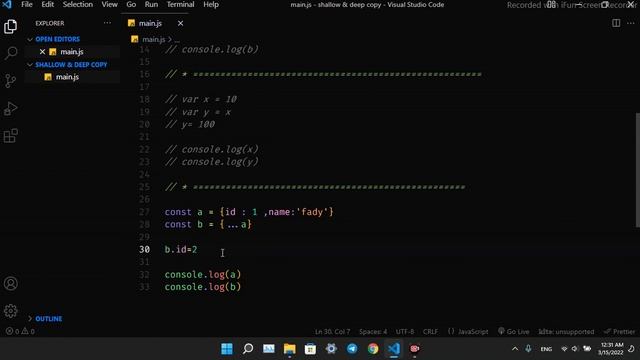Open the clock and date in taskbar
Viewport: 640px width, 360px height.
tap(611, 349)
